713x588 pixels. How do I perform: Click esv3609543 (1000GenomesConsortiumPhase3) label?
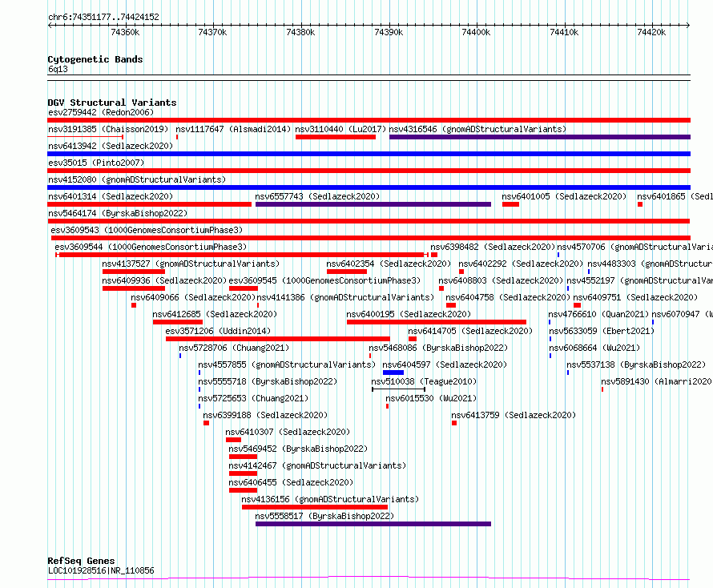[147, 230]
